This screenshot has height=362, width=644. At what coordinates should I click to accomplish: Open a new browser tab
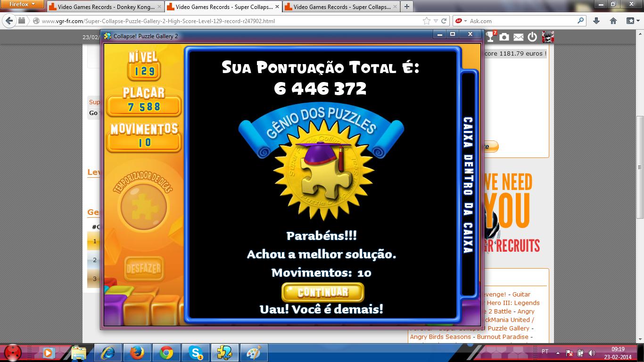pos(406,7)
